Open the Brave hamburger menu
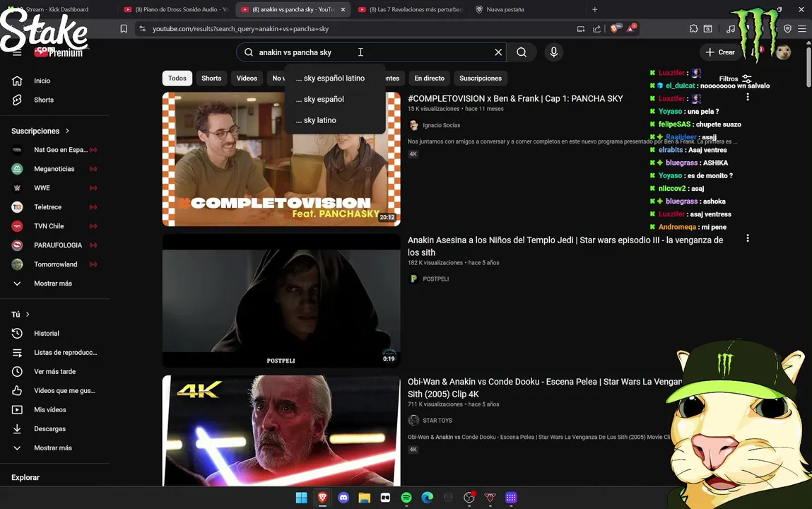This screenshot has height=509, width=812. coord(801,29)
